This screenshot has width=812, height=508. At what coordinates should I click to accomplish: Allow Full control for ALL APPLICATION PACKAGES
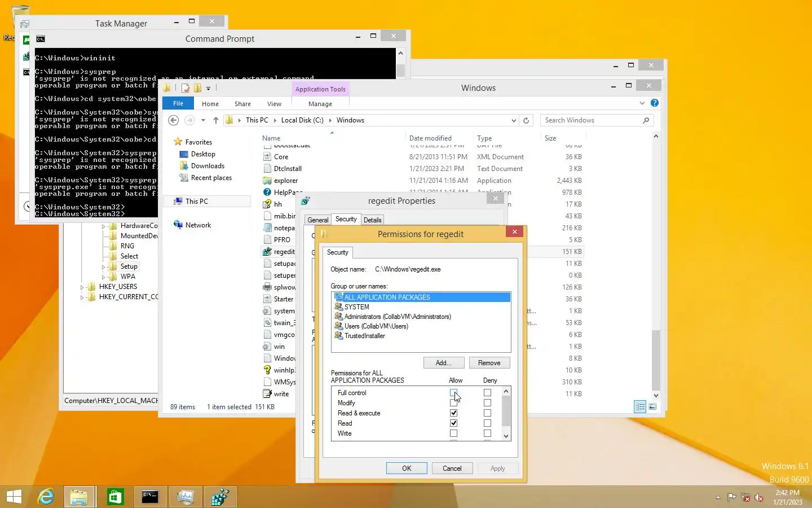click(x=453, y=393)
